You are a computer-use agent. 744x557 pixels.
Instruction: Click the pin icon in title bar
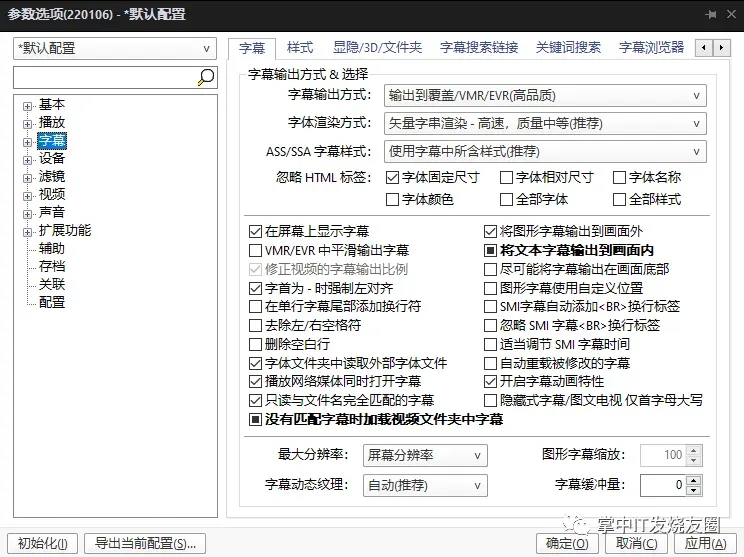click(711, 15)
